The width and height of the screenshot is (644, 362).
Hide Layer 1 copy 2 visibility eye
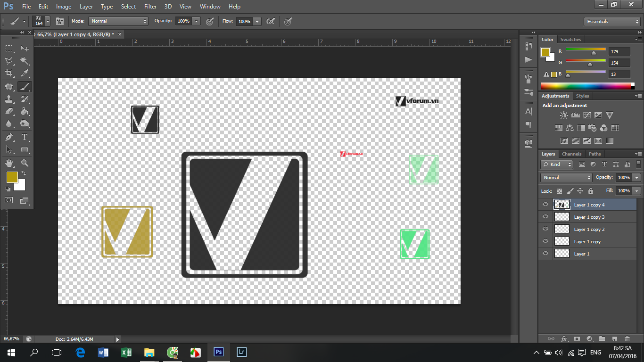(545, 229)
